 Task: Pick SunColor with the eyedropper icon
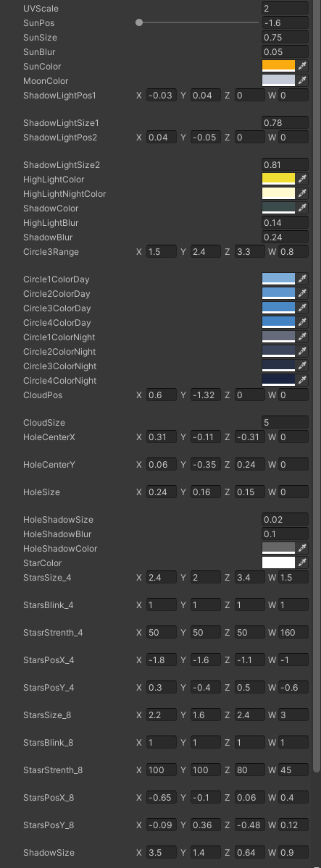pyautogui.click(x=302, y=66)
